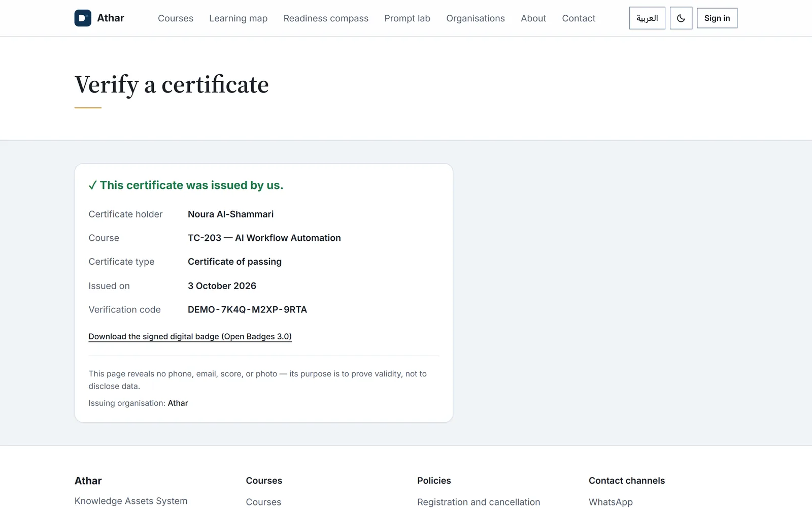This screenshot has width=812, height=508.
Task: Open the Prompt lab page
Action: point(408,18)
